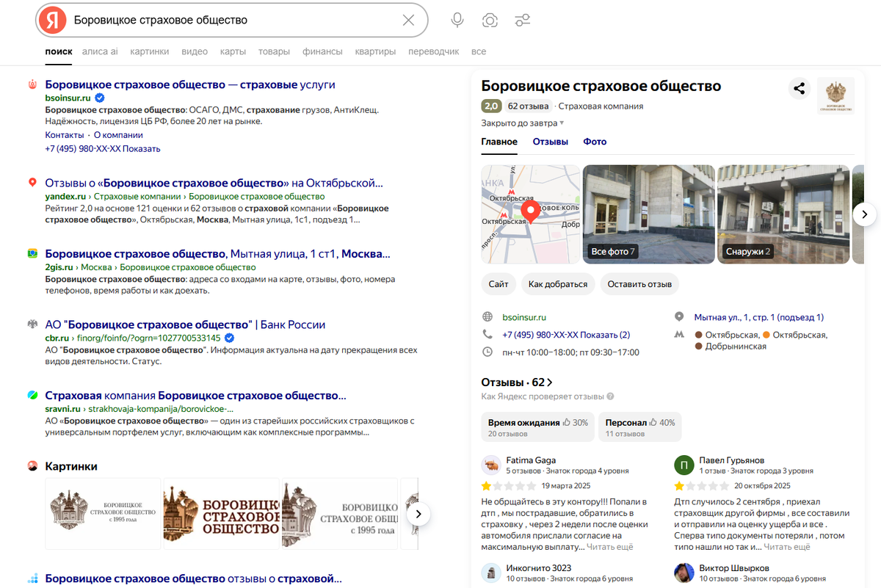The image size is (881, 588).
Task: Click the globe icon next to bsoinsur.ru
Action: 487,317
